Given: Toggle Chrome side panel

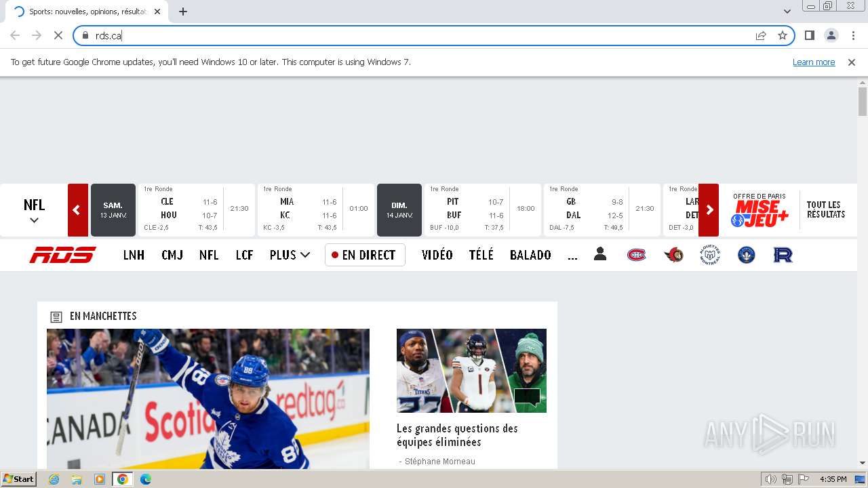Looking at the screenshot, I should pyautogui.click(x=809, y=35).
